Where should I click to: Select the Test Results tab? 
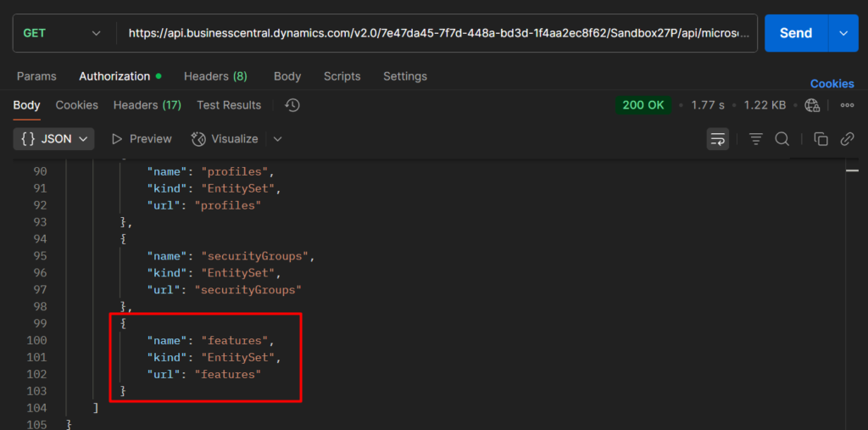[229, 105]
